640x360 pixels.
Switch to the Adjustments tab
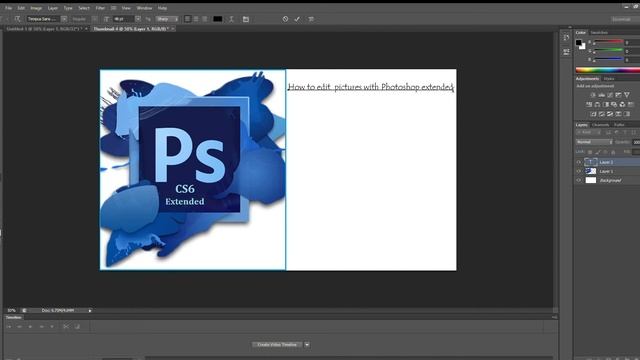coord(587,78)
